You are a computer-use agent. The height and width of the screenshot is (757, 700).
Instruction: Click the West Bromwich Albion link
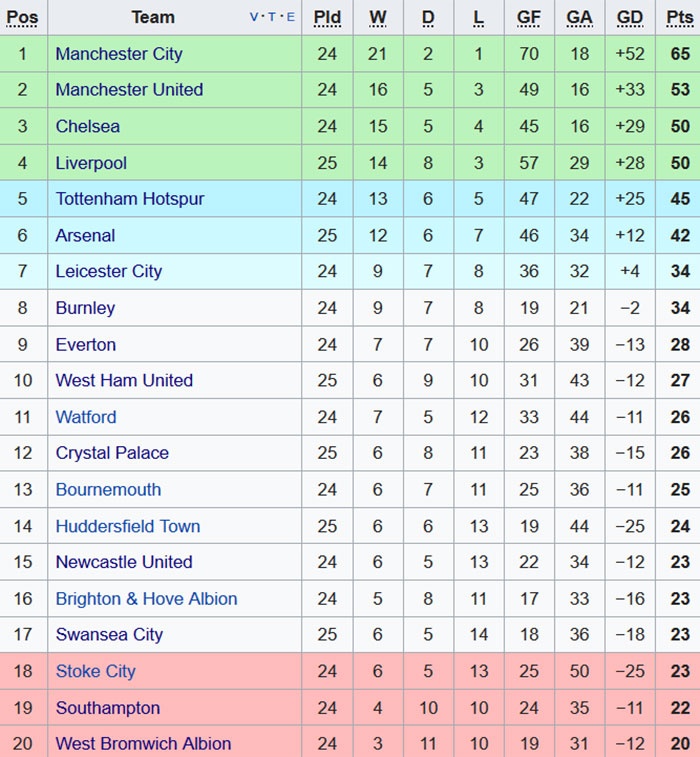pos(143,744)
